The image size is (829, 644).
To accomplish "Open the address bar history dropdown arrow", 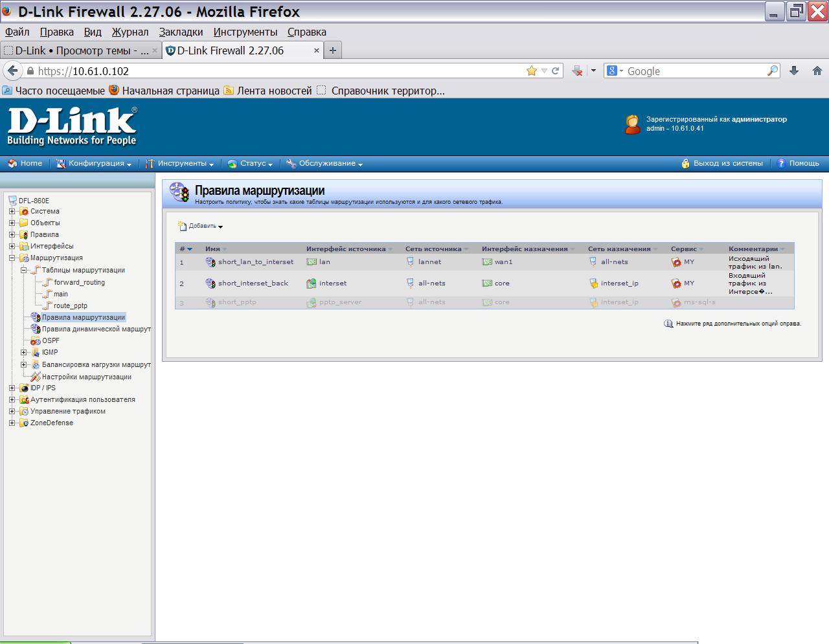I will click(x=544, y=71).
